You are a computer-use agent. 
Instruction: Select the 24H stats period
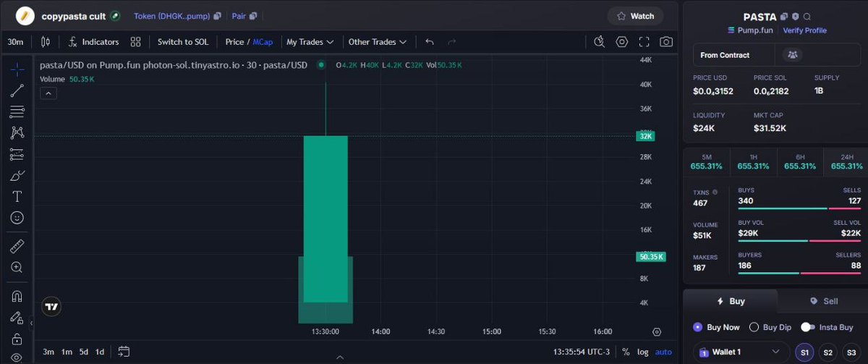click(846, 162)
